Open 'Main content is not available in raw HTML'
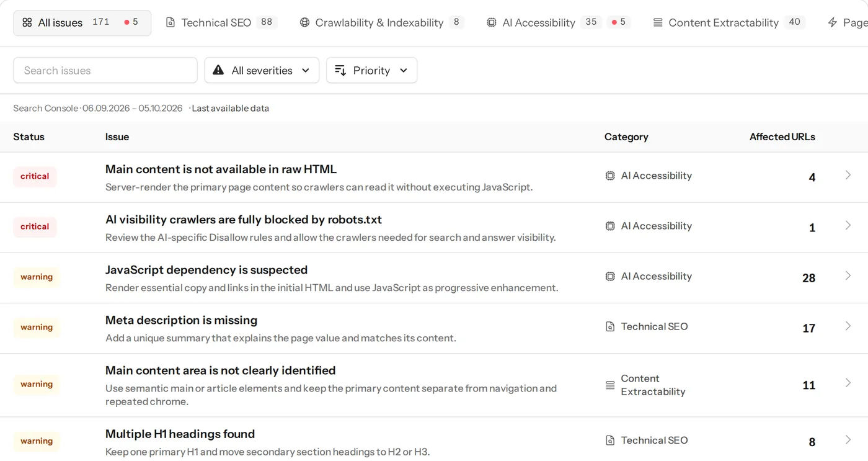Screen dimensions: 868x461 click(x=221, y=169)
